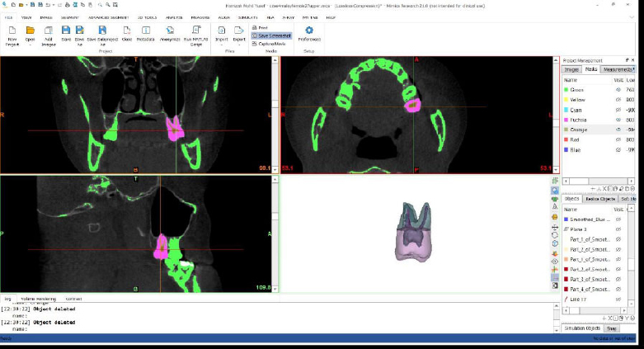Screen dimensions: 644x349
Task: Switch to the Contrast tab
Action: [x=73, y=299]
